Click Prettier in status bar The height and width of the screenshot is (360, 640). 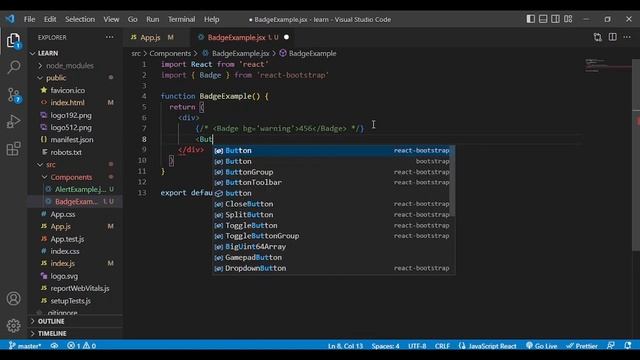pyautogui.click(x=582, y=346)
